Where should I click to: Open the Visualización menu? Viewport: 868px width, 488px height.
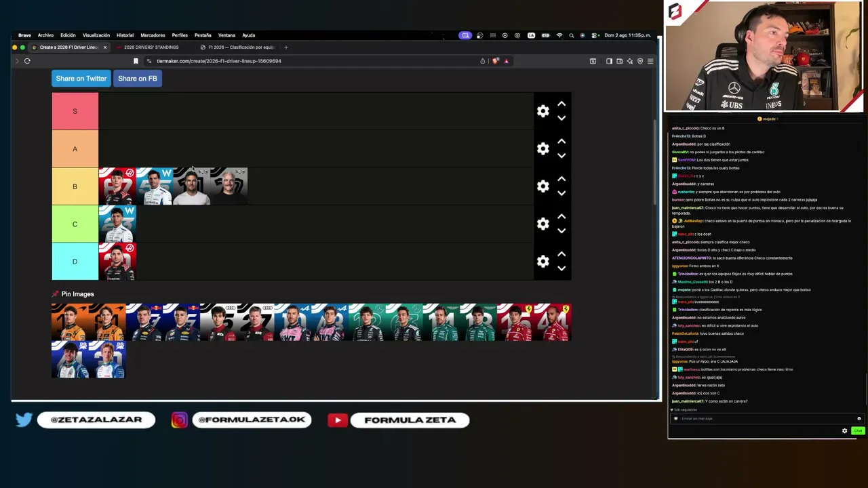pyautogui.click(x=96, y=35)
